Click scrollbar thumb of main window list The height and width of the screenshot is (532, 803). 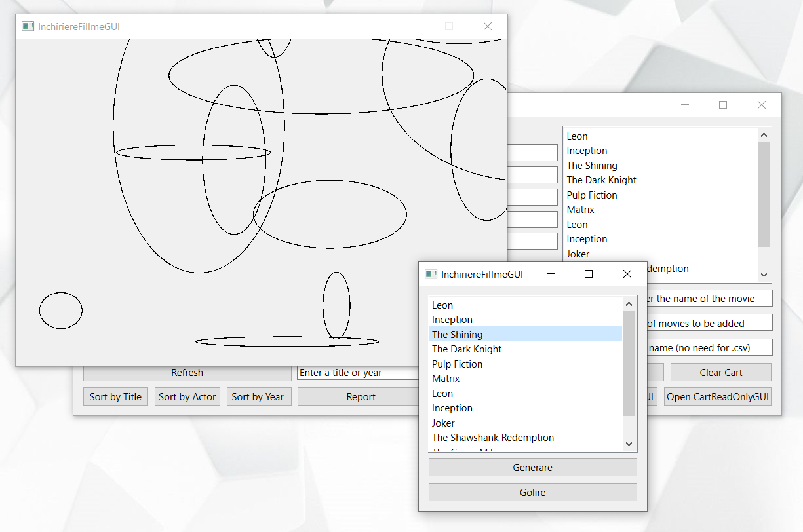(764, 195)
